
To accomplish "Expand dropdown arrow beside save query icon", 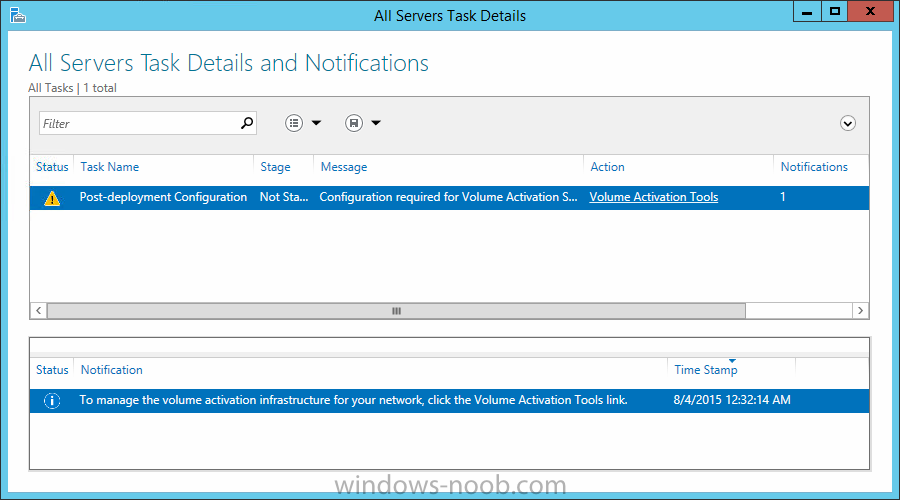I will pyautogui.click(x=376, y=123).
